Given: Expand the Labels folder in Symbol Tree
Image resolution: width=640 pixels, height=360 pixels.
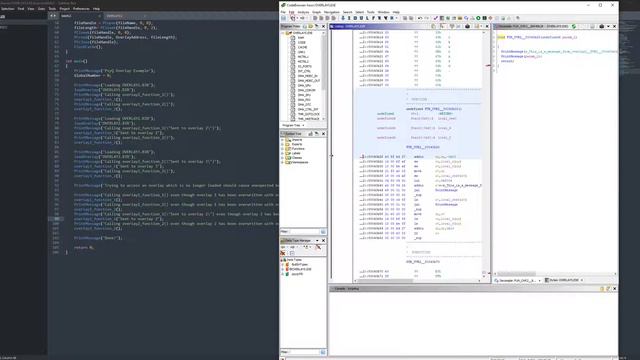Looking at the screenshot, I should [x=282, y=153].
